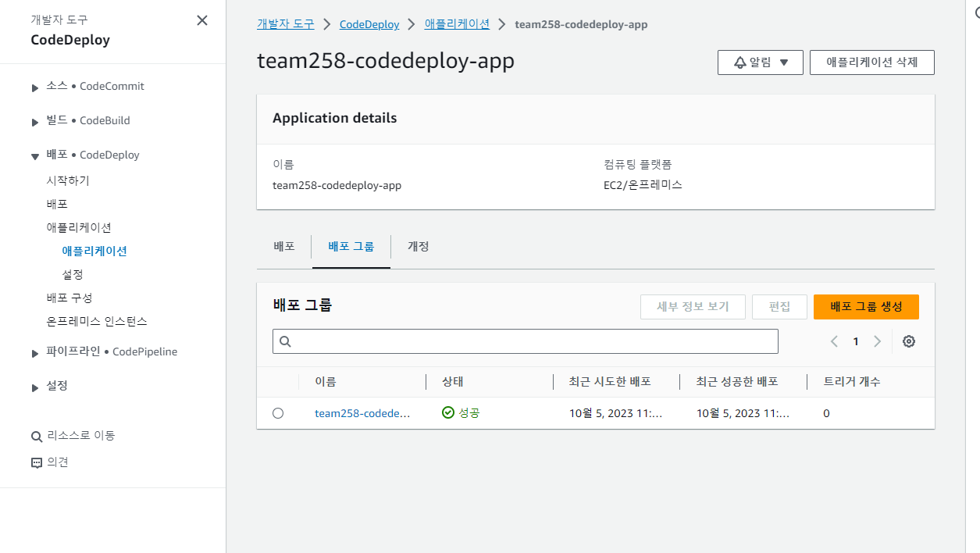Screen dimensions: 980x553
Task: Close the CodeDeploy developer tools sidebar
Action: coord(202,20)
